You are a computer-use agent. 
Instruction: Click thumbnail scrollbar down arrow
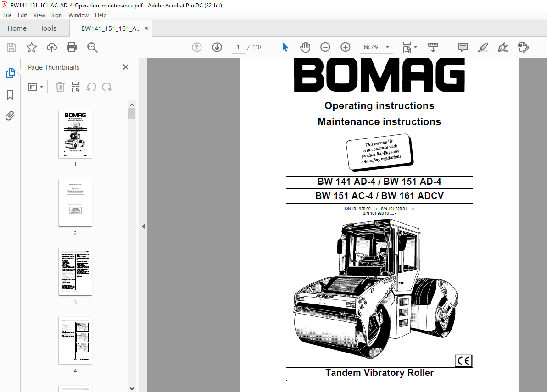tap(132, 388)
